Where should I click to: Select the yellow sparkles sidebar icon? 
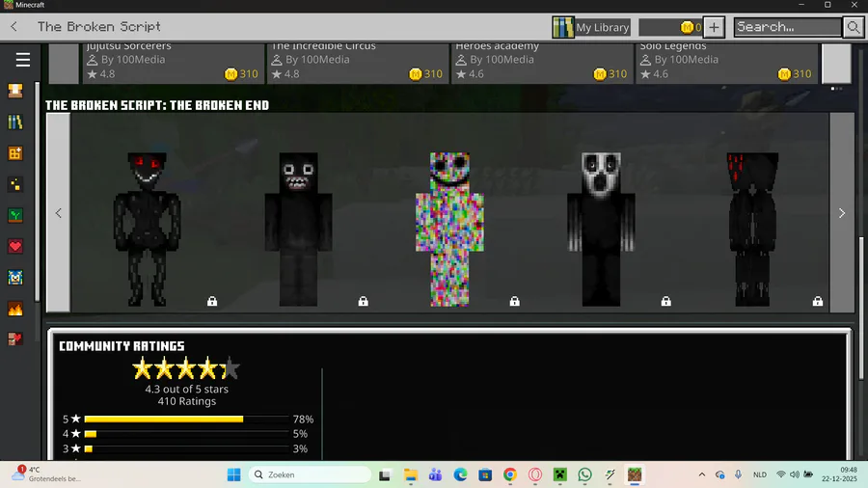pyautogui.click(x=15, y=184)
